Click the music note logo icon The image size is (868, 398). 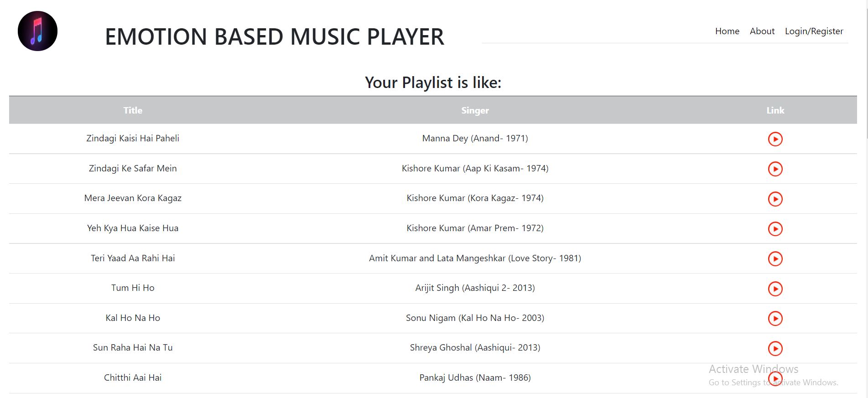pyautogui.click(x=37, y=31)
